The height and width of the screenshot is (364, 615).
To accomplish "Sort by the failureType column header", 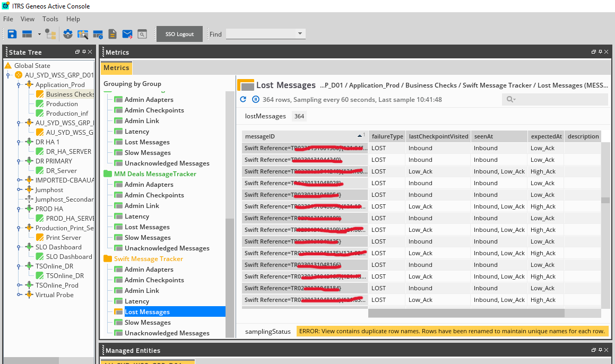I will [x=387, y=136].
